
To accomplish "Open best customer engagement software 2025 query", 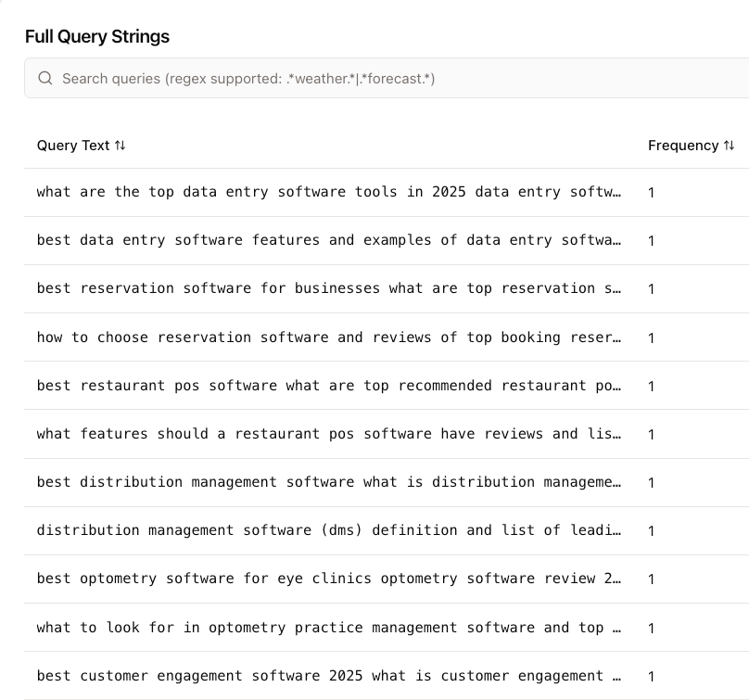I will (329, 676).
